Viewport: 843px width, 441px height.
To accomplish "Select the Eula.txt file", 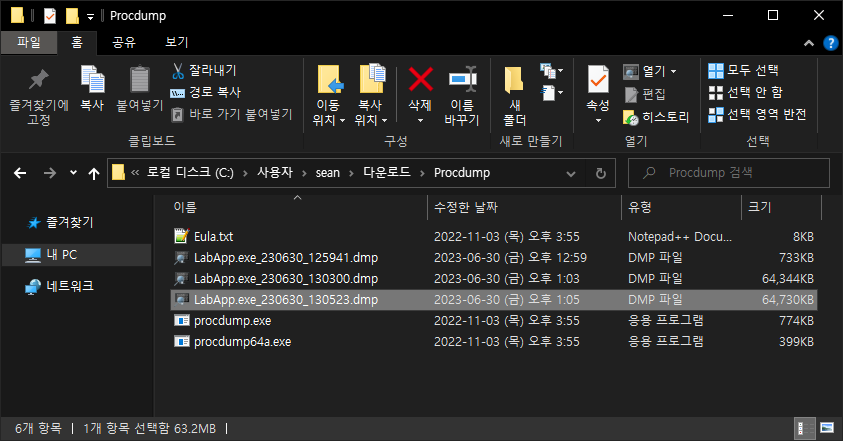I will [213, 237].
